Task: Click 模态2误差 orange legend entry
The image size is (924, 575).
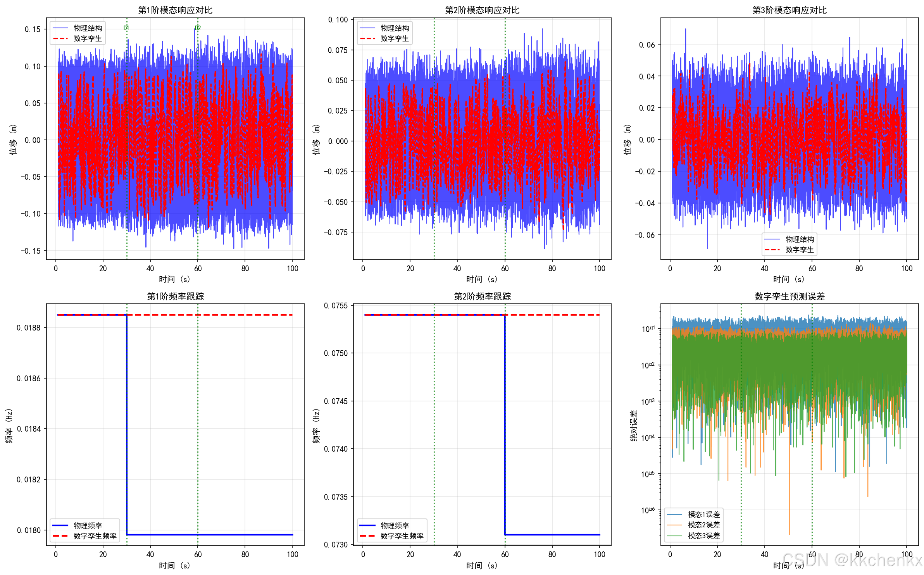Action: [703, 525]
